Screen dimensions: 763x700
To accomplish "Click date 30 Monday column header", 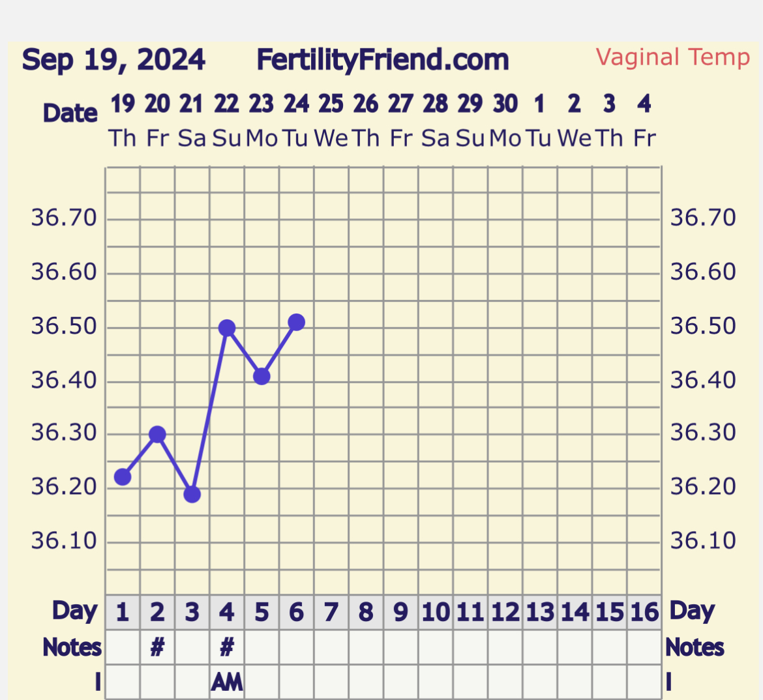I will 505,121.
